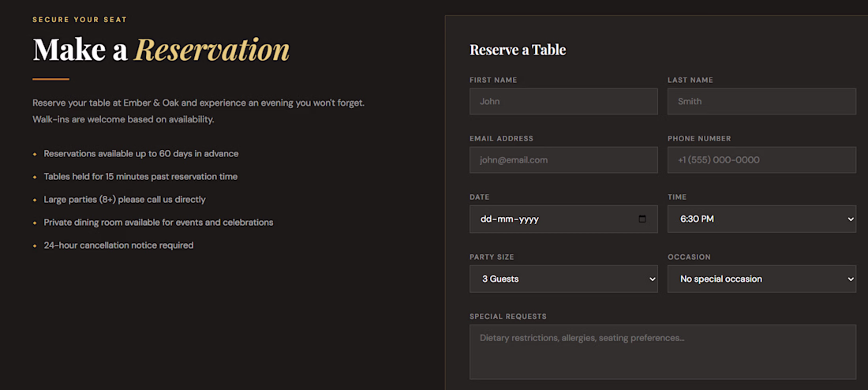The width and height of the screenshot is (868, 390).
Task: Click '24-hour cancellation notice required' text
Action: (x=118, y=245)
